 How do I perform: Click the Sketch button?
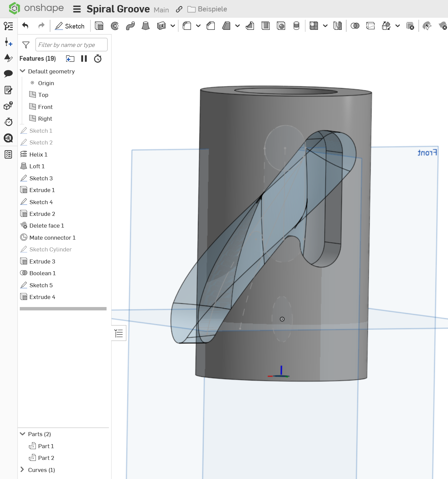pyautogui.click(x=70, y=26)
